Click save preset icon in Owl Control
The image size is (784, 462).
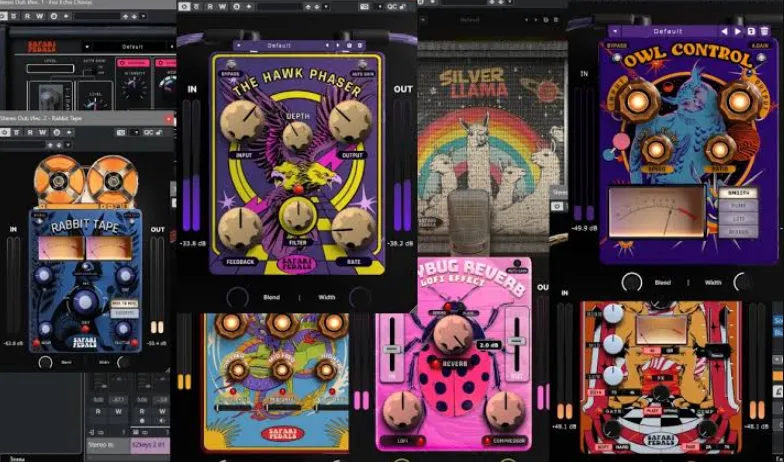point(751,32)
